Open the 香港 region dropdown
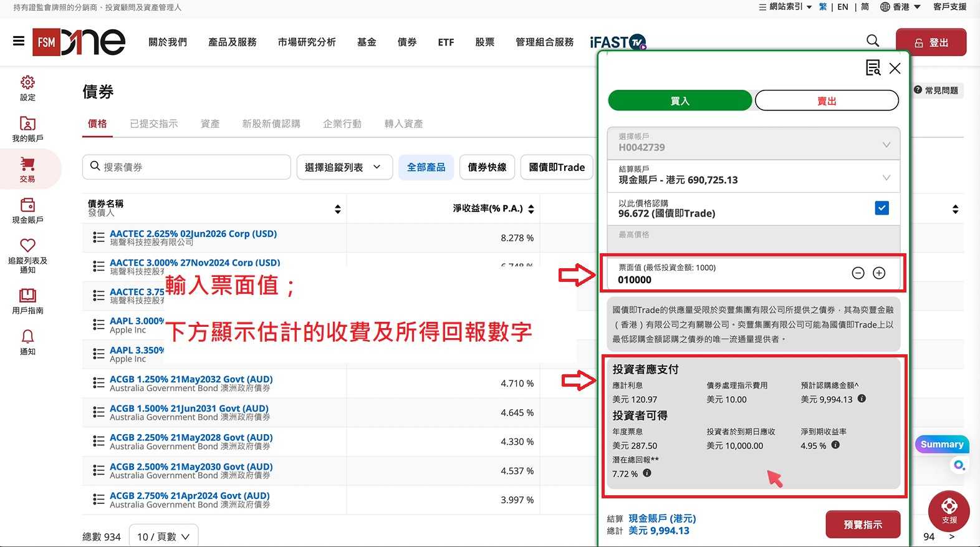Viewport: 980px width, 547px height. (x=900, y=7)
